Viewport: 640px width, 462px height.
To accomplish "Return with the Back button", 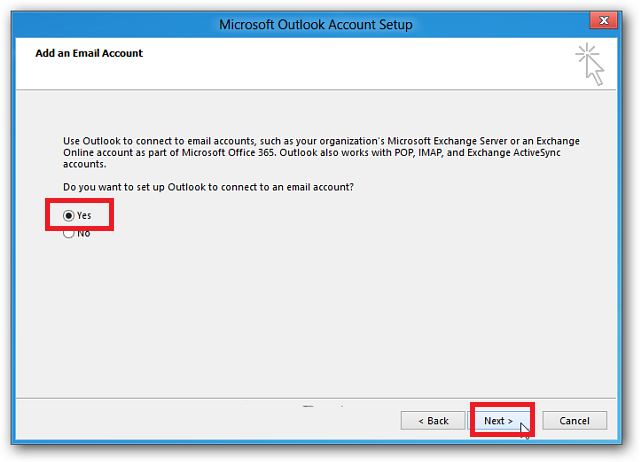I will (433, 421).
